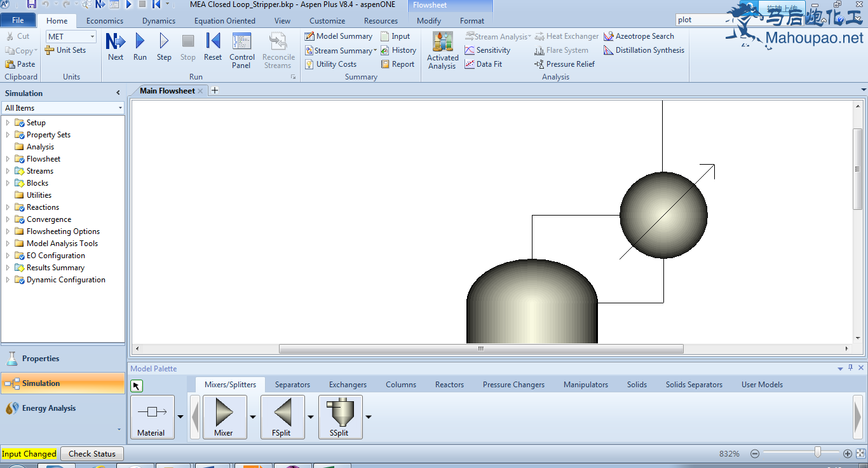
Task: Click the Check Status button
Action: [92, 454]
